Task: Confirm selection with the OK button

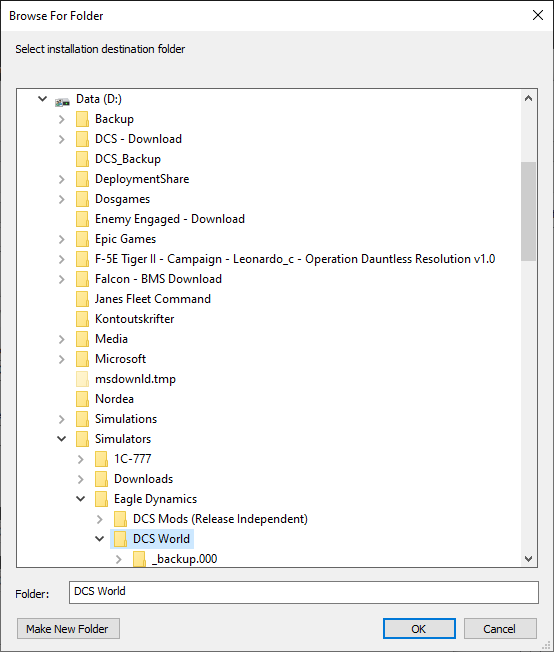Action: coord(419,628)
